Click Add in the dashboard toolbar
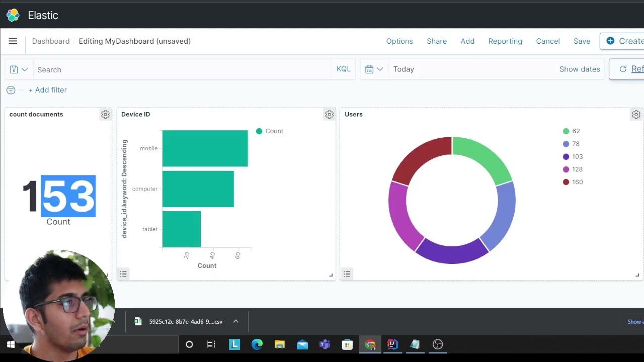 point(467,41)
